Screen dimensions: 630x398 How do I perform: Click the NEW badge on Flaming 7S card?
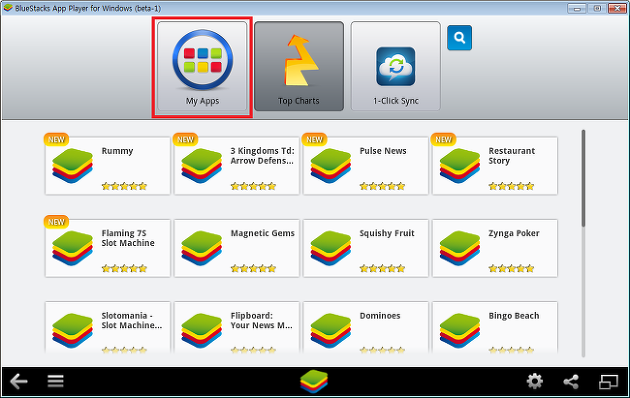coord(56,222)
